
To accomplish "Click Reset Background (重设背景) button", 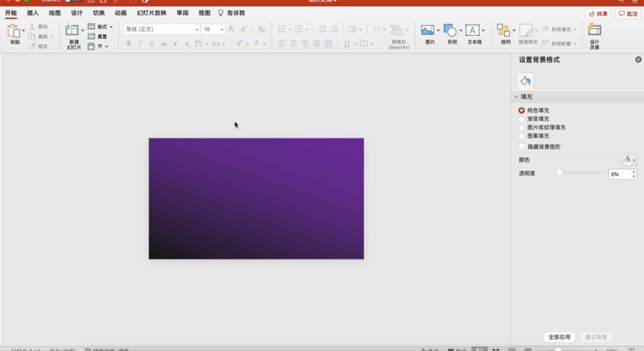I will (x=596, y=337).
